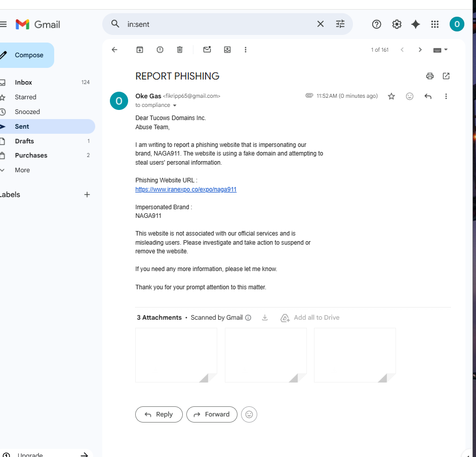Click the Reply button
Viewport: 476px width, 457px height.
click(159, 414)
